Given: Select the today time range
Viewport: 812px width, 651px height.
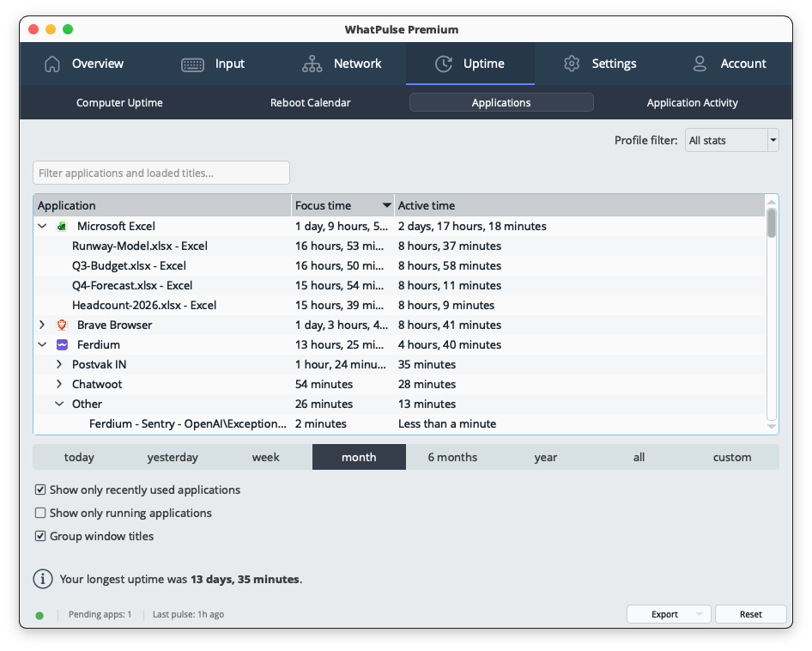Looking at the screenshot, I should coord(79,457).
